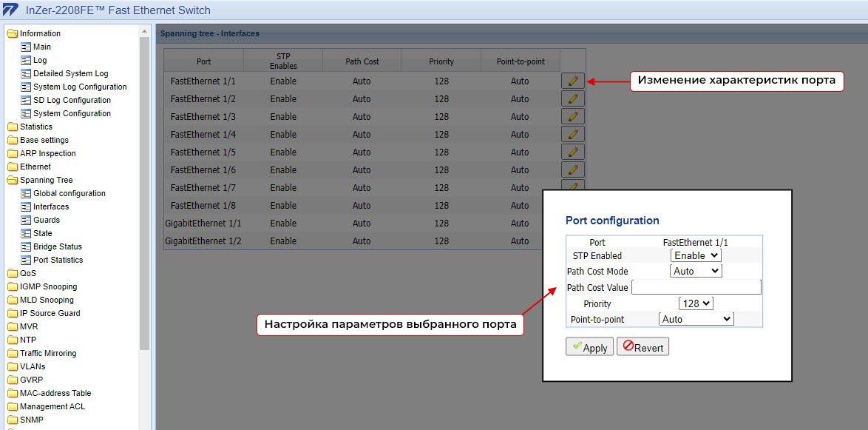Image resolution: width=868 pixels, height=430 pixels.
Task: Open the Path Cost Mode dropdown
Action: click(695, 271)
